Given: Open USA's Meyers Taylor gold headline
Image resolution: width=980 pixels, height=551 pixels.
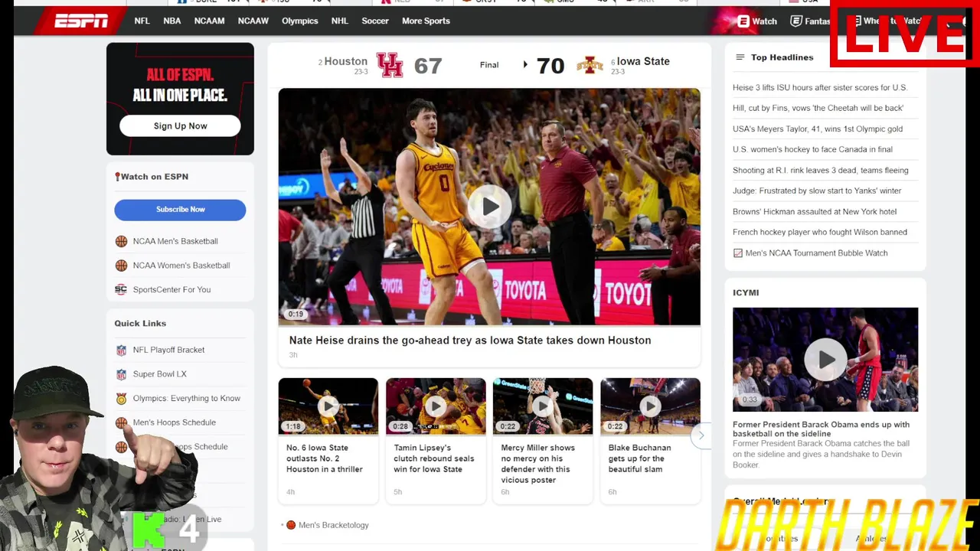Looking at the screenshot, I should [x=818, y=129].
